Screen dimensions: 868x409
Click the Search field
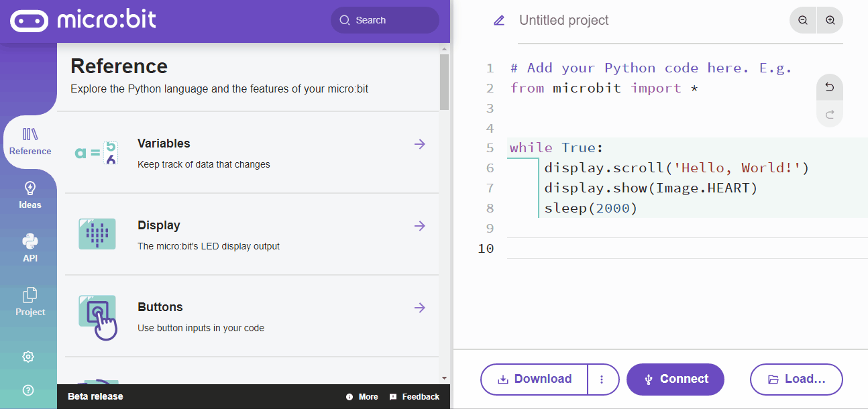pos(385,20)
